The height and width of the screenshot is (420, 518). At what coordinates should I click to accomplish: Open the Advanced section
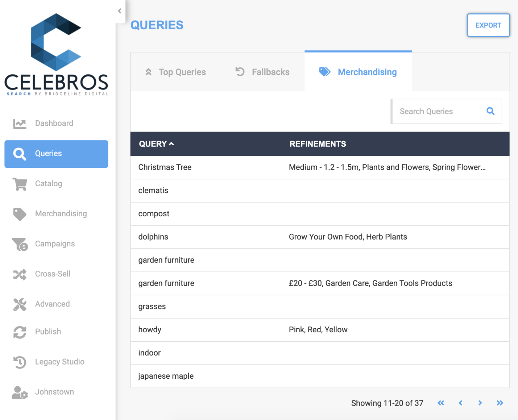pyautogui.click(x=56, y=304)
